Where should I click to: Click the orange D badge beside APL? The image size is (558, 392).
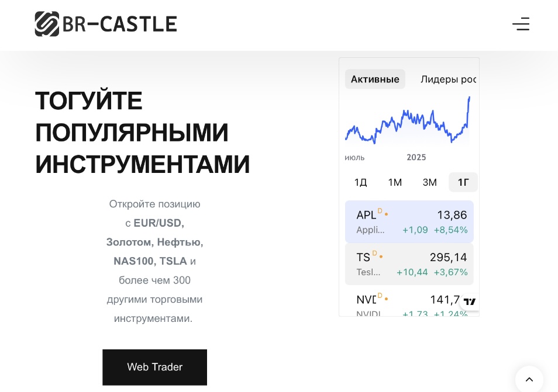point(380,211)
